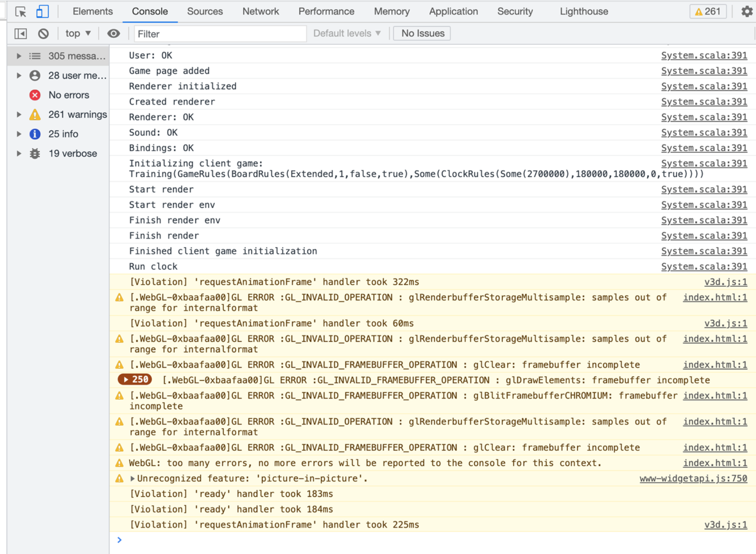Click warning icon on glBlitFramebufferCHROMIUM message
This screenshot has width=756, height=554.
coord(119,396)
